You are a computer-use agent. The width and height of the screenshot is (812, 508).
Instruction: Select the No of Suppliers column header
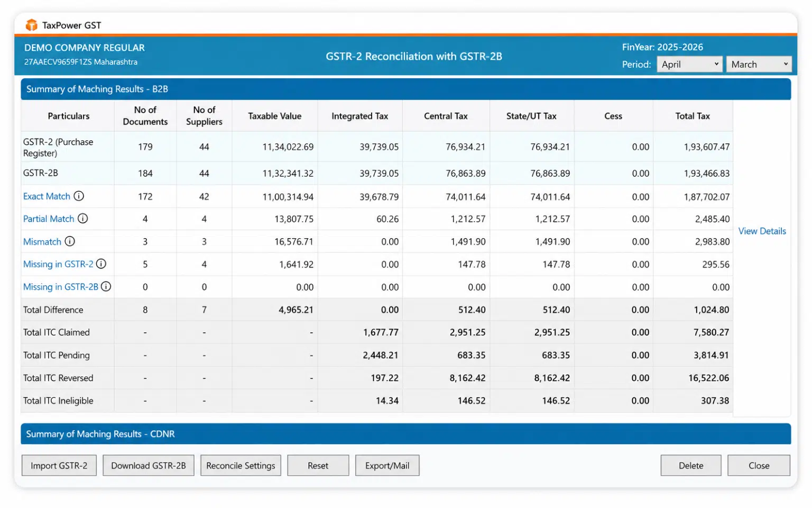pyautogui.click(x=204, y=116)
